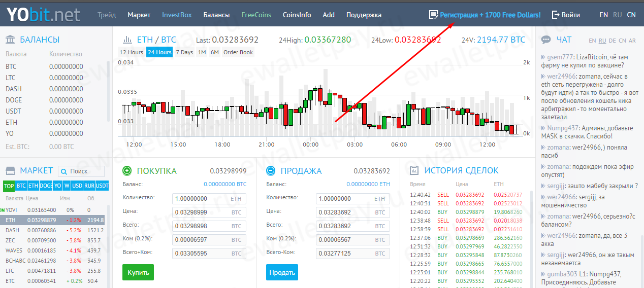Viewport: 644px width, 288px height.
Task: Click the Balances panel bank icon
Action: [x=10, y=40]
